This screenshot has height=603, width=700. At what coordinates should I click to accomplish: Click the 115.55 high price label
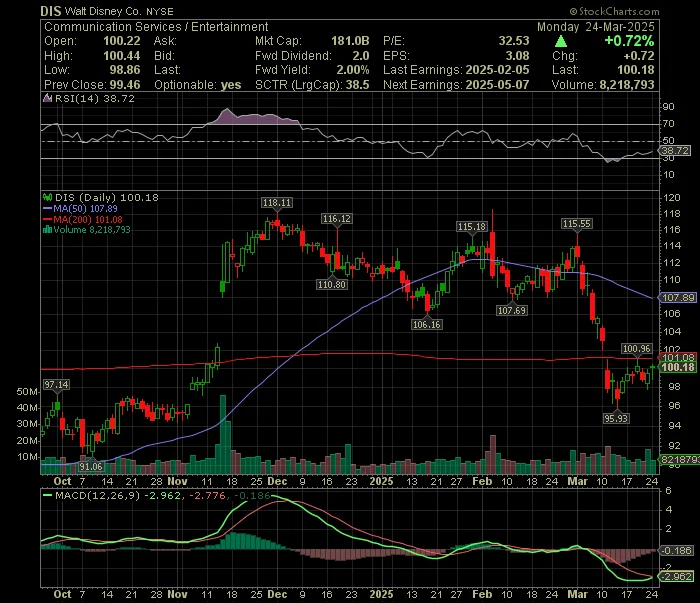(x=577, y=224)
